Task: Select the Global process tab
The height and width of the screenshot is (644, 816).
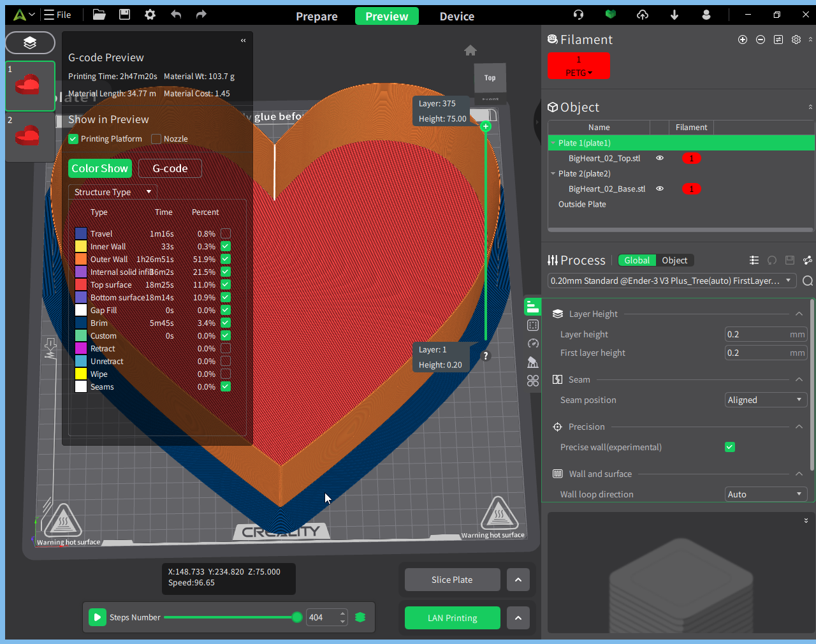Action: 637,260
